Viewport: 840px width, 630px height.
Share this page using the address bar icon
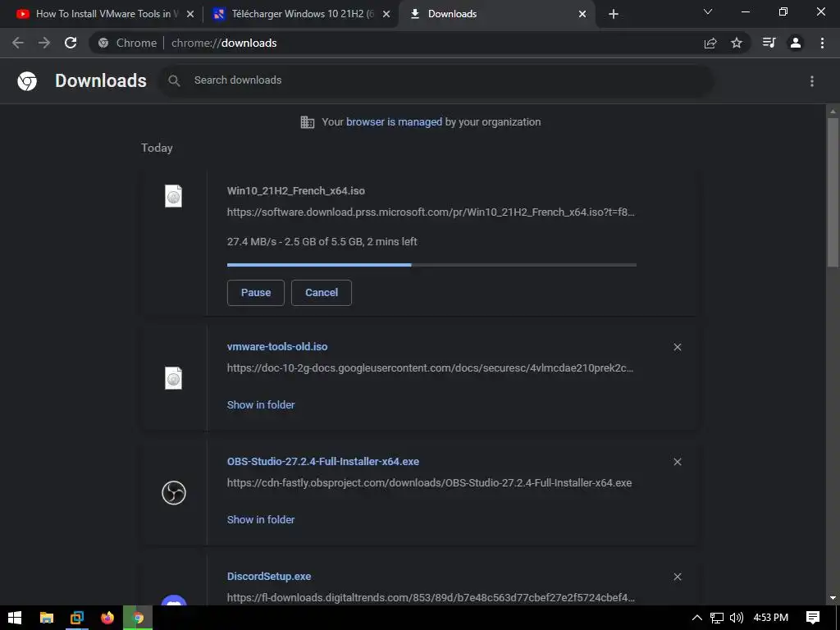pyautogui.click(x=710, y=43)
